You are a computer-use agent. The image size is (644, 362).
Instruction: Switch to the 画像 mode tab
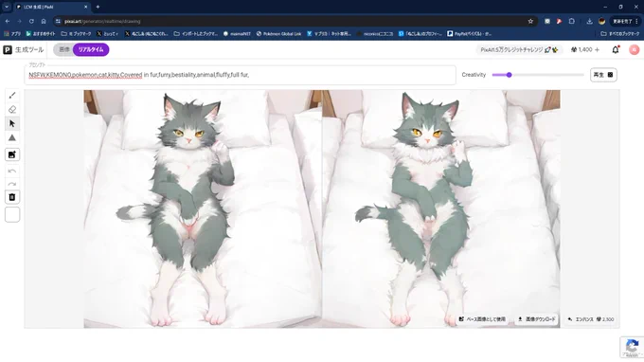click(x=64, y=49)
